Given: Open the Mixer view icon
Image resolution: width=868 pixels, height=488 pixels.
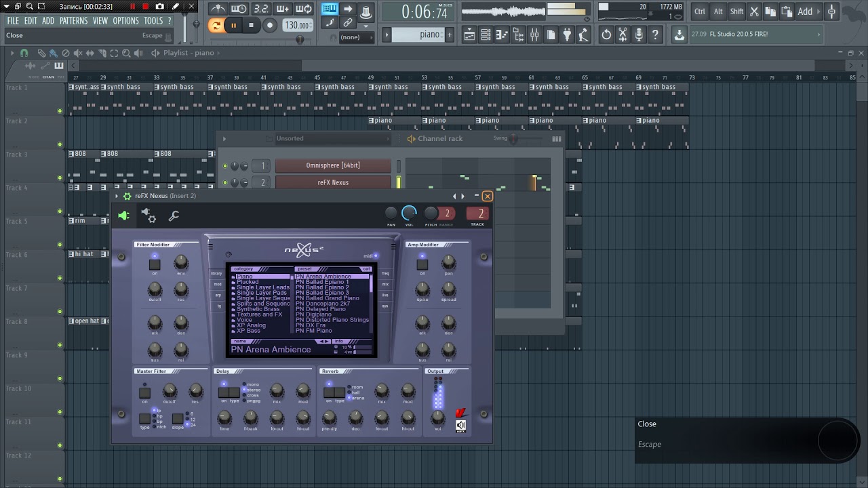Looking at the screenshot, I should (534, 35).
